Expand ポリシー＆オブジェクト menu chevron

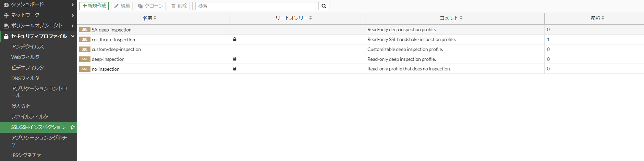[x=73, y=26]
